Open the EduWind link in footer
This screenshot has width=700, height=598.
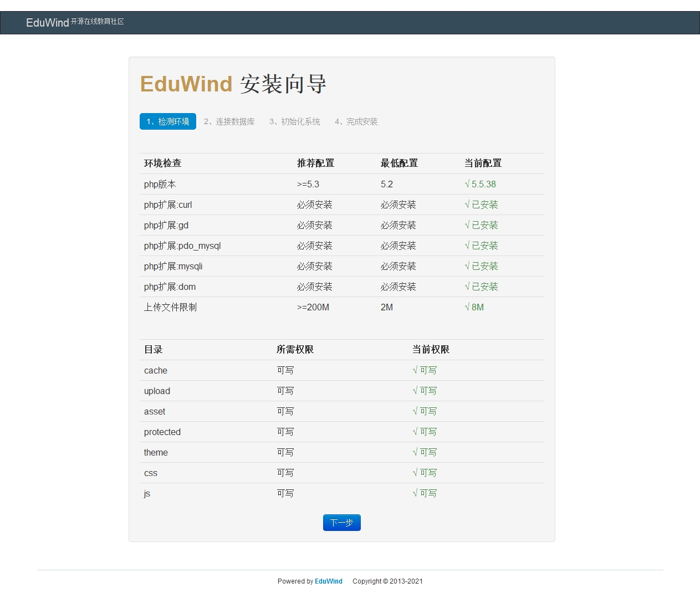(329, 581)
